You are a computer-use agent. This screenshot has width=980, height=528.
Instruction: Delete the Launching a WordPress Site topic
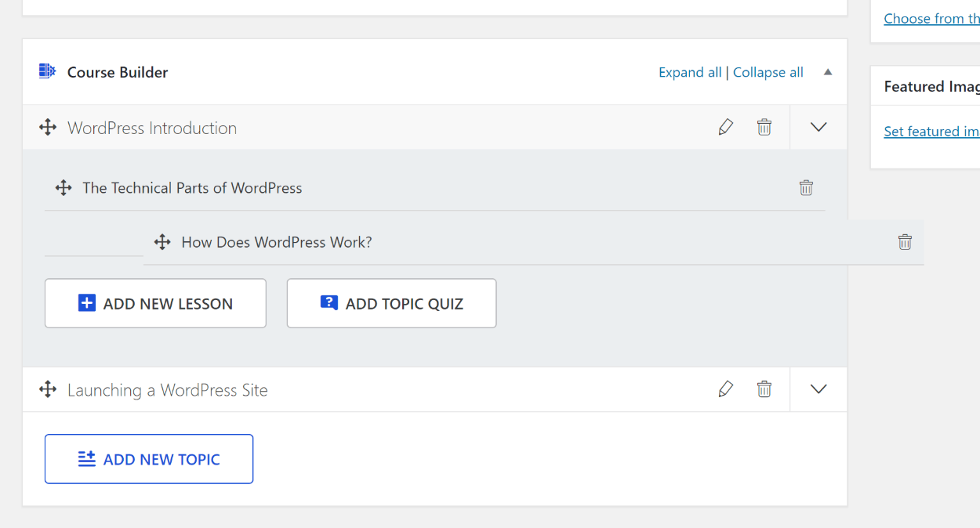point(764,389)
